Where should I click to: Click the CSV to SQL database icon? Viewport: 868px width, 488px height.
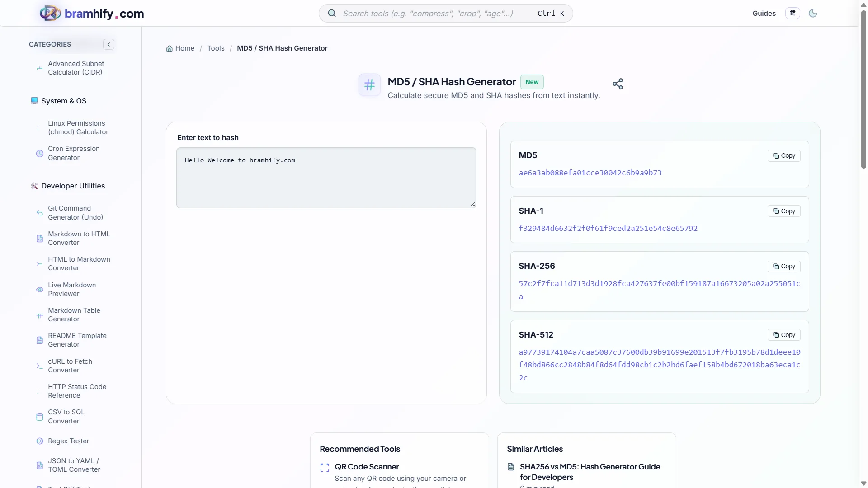40,417
